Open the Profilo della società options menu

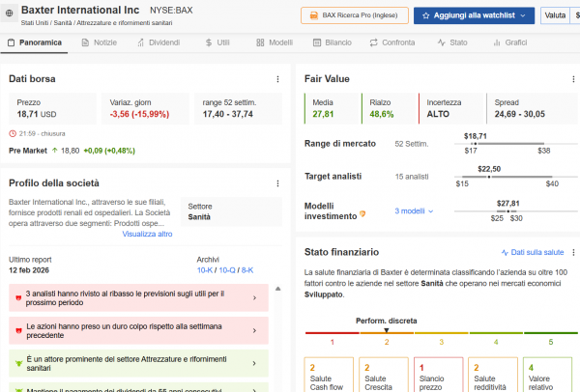(x=277, y=183)
